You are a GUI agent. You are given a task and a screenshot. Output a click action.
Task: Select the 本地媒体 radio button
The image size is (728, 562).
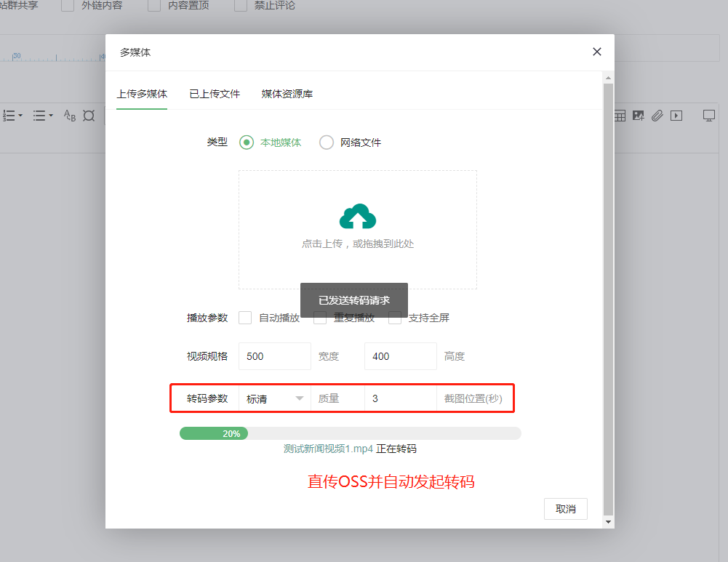[x=247, y=142]
